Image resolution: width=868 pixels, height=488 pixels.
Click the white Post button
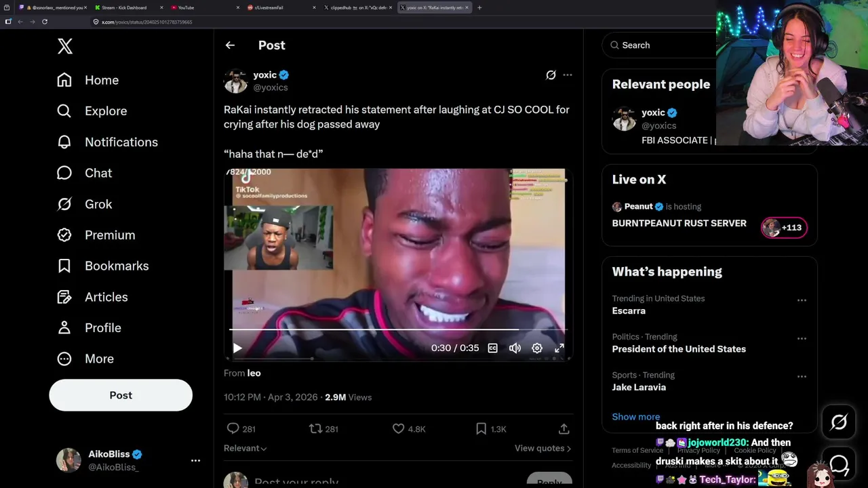coord(121,395)
